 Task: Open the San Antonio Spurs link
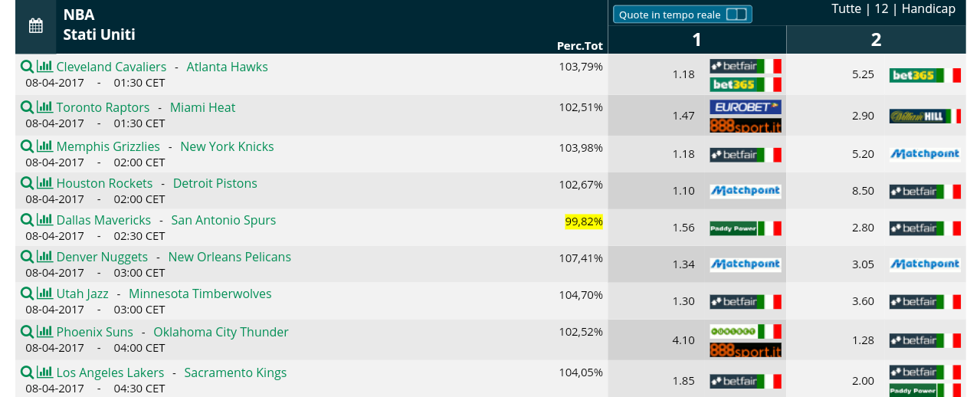click(x=223, y=220)
